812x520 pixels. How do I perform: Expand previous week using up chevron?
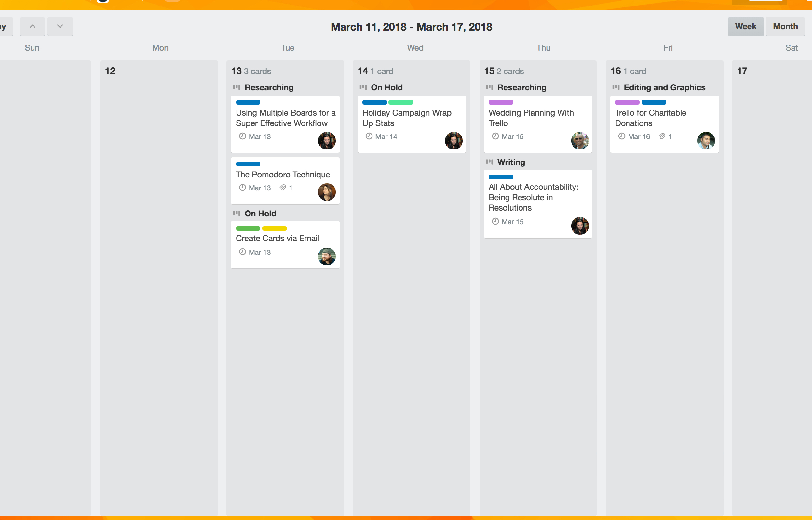tap(33, 26)
